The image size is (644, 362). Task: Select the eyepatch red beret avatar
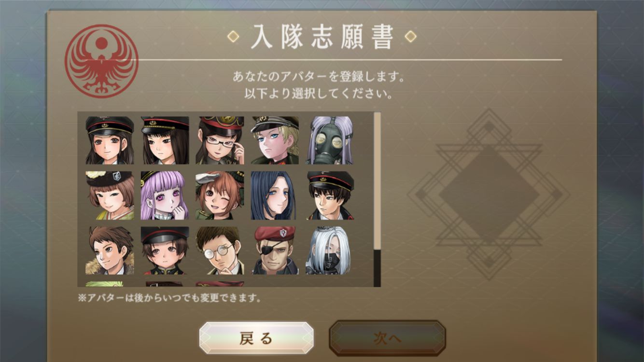(275, 251)
